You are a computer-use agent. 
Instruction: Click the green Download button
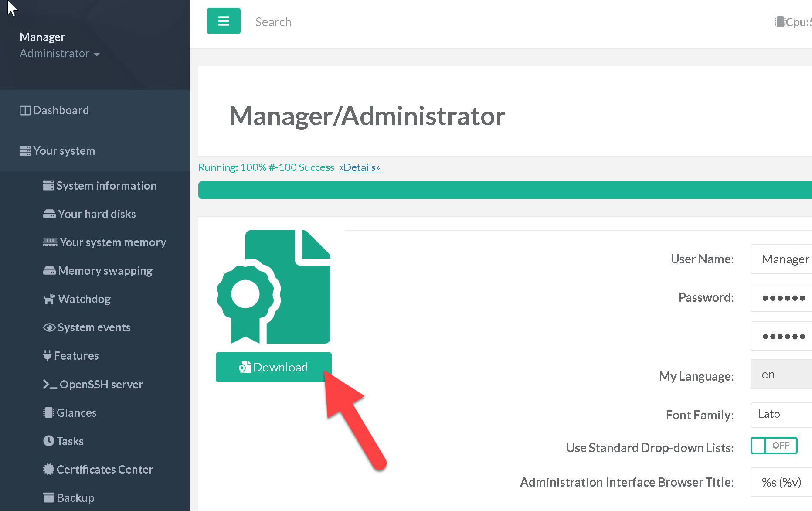coord(273,367)
